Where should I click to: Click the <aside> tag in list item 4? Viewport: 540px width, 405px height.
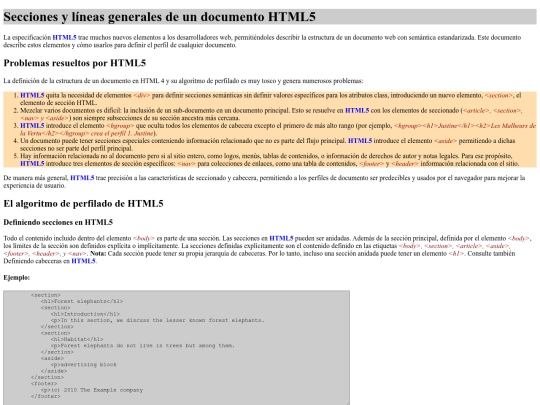[445, 141]
